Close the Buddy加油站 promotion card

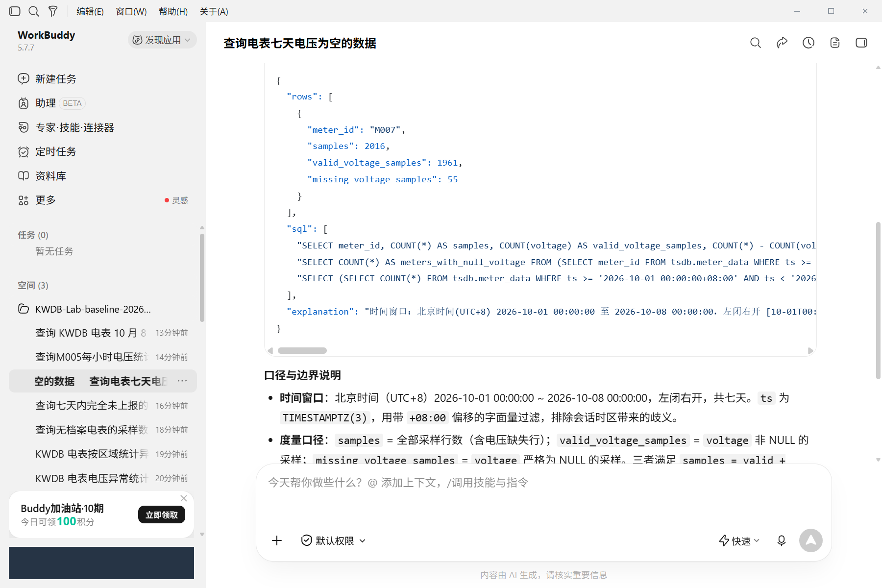point(184,498)
